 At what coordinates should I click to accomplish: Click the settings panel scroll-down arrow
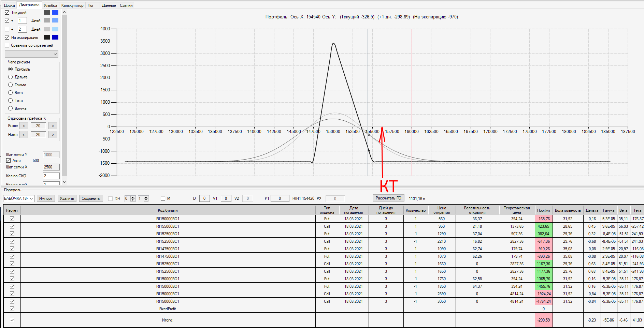(x=64, y=182)
